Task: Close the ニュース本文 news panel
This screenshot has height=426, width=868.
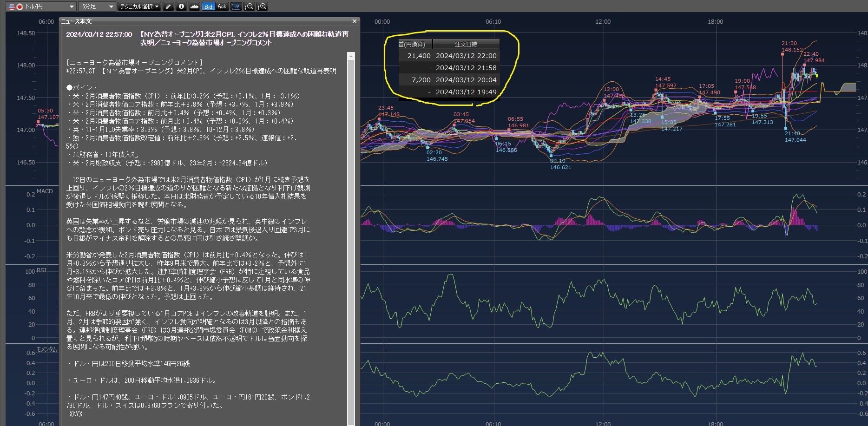Action: 355,21
